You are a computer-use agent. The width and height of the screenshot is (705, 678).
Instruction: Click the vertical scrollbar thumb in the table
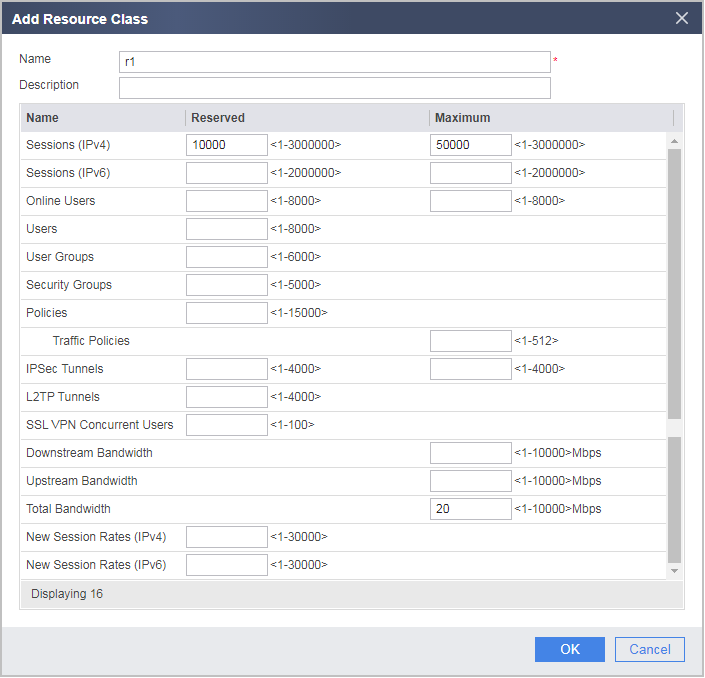674,284
